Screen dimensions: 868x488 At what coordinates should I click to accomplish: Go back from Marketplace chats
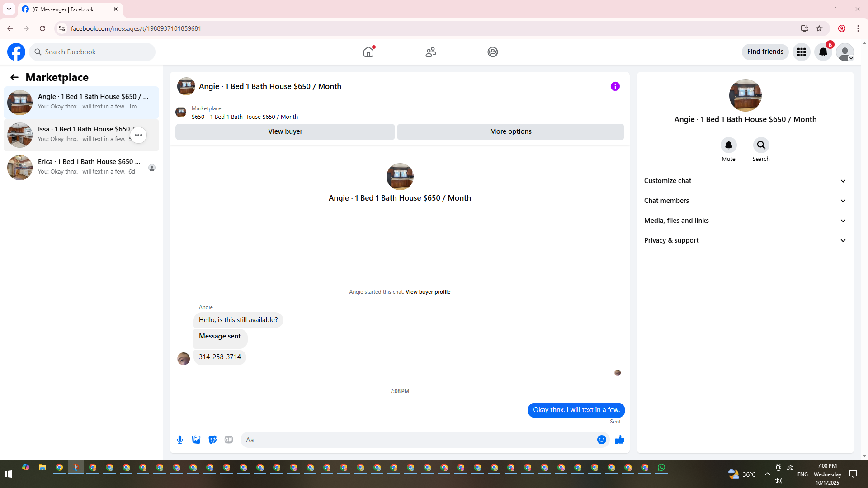tap(14, 77)
